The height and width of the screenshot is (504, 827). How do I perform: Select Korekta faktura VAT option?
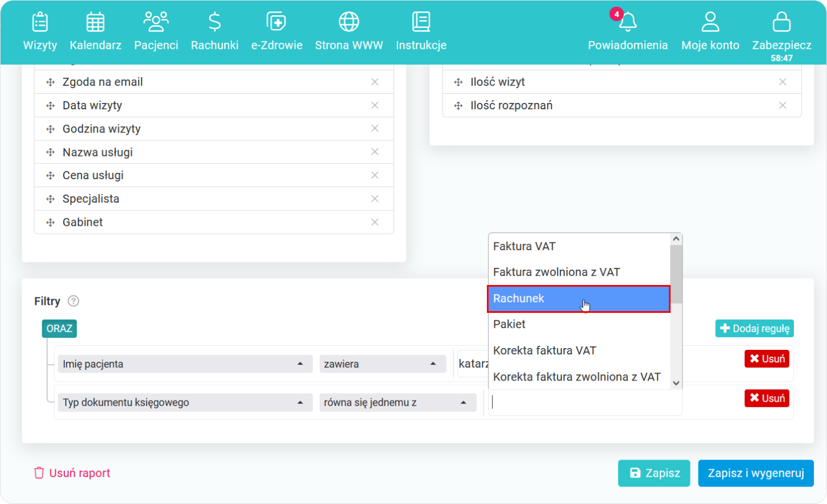(579, 350)
